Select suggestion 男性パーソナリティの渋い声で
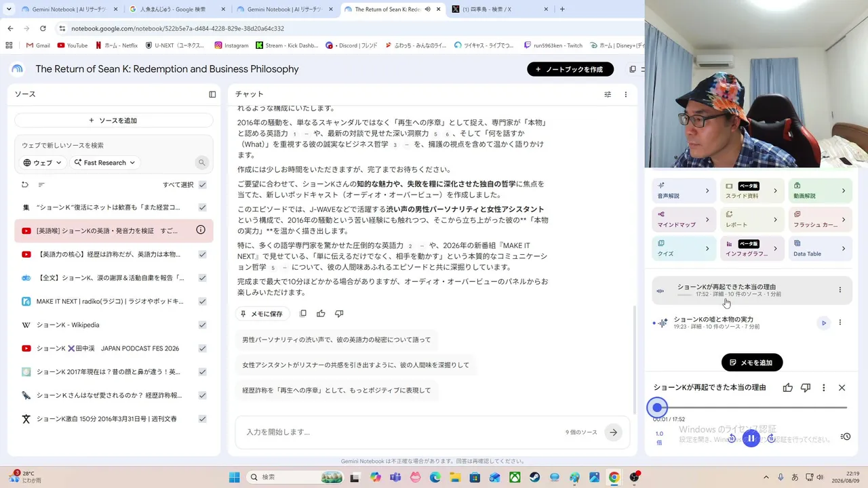Viewport: 868px width, 488px height. [336, 340]
